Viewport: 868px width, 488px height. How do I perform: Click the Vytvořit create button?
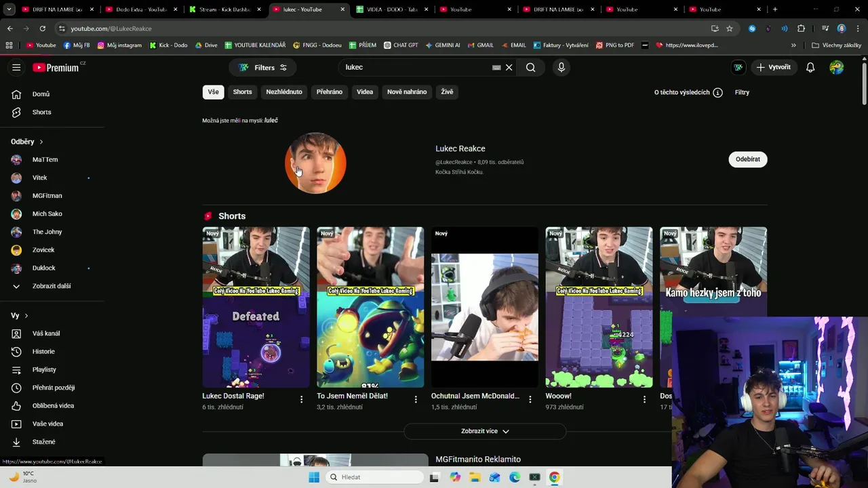coord(774,67)
